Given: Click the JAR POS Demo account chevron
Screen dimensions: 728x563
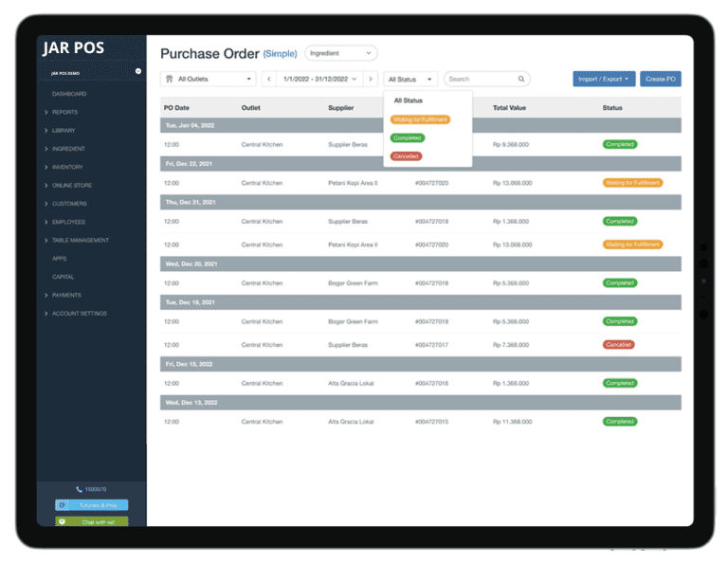Looking at the screenshot, I should coord(138,71).
